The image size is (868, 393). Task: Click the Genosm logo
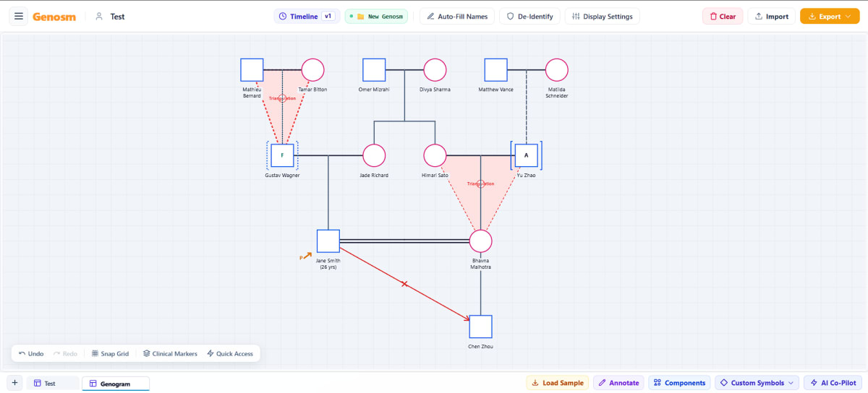click(54, 17)
